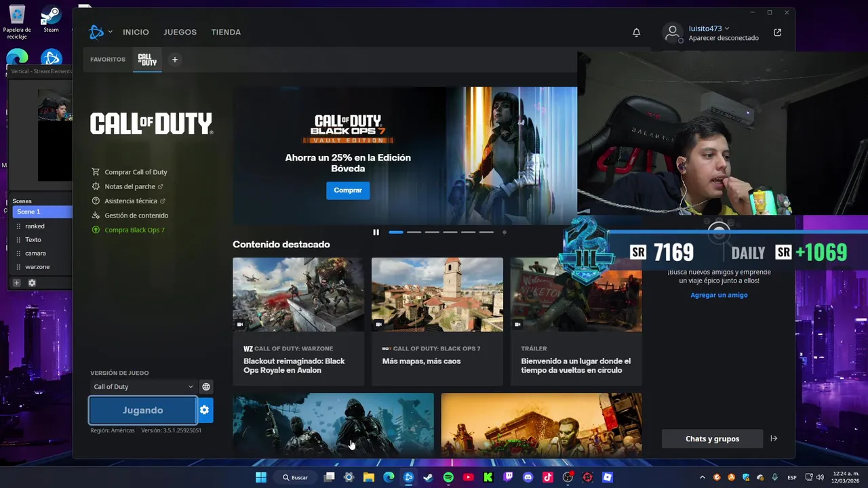Open the Bienvenido a un lugar tráiler card
This screenshot has width=868, height=488.
pos(576,321)
